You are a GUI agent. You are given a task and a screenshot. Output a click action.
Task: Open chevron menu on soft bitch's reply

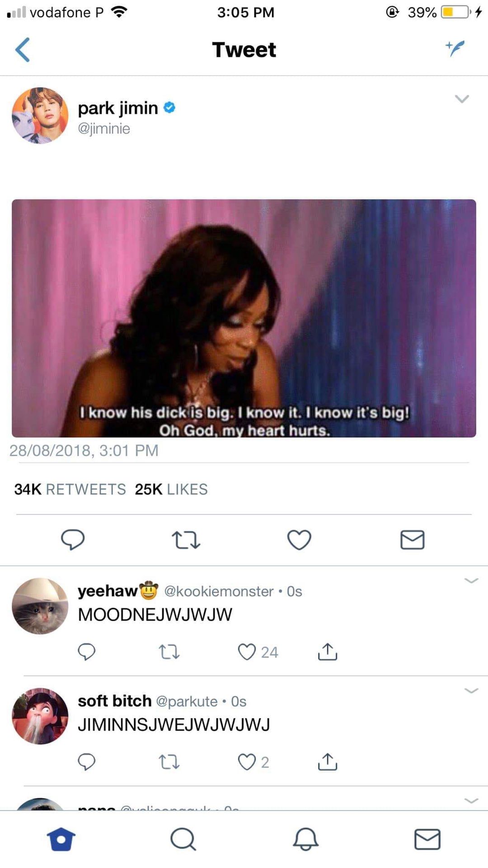471,691
